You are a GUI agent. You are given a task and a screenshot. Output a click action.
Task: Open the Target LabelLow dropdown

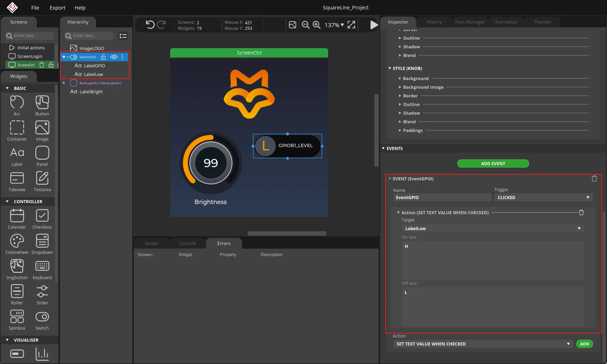(x=493, y=228)
